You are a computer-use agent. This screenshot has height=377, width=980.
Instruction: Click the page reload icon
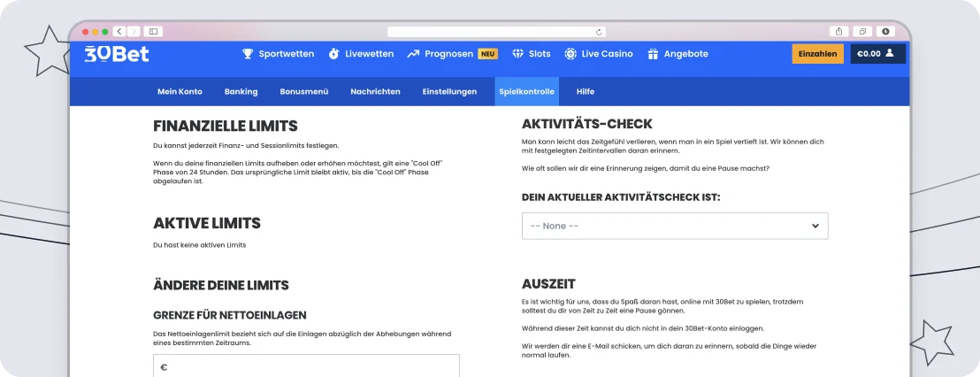coord(599,32)
